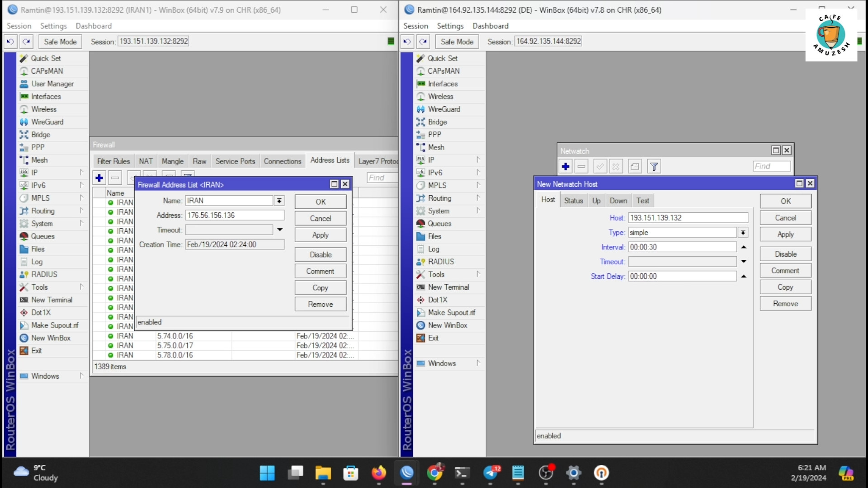868x488 pixels.
Task: Expand the IP submenu in the IRAN1 sidebar
Action: [x=81, y=173]
